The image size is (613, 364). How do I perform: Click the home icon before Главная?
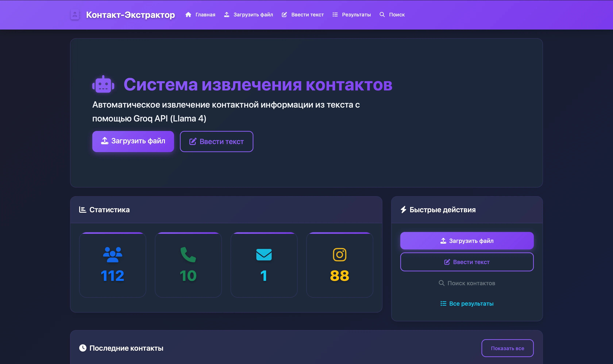(x=188, y=14)
